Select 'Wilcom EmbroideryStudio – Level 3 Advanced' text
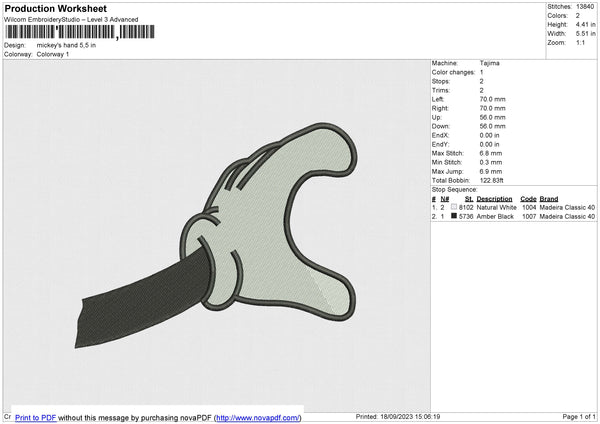The image size is (600, 424). click(71, 20)
